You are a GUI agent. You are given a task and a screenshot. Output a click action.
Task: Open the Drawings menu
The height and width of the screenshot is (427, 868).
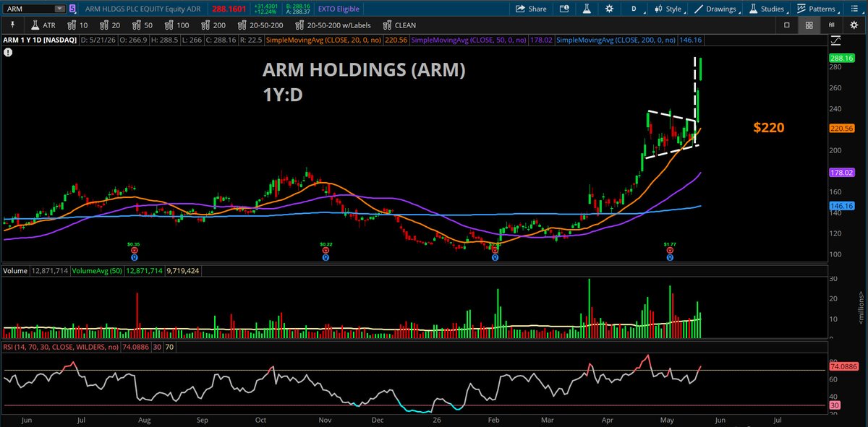715,9
